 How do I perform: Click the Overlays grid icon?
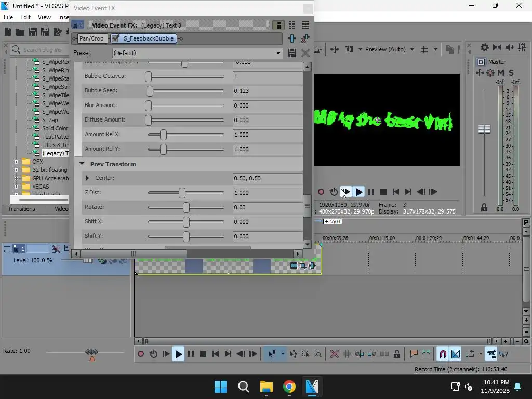click(424, 49)
